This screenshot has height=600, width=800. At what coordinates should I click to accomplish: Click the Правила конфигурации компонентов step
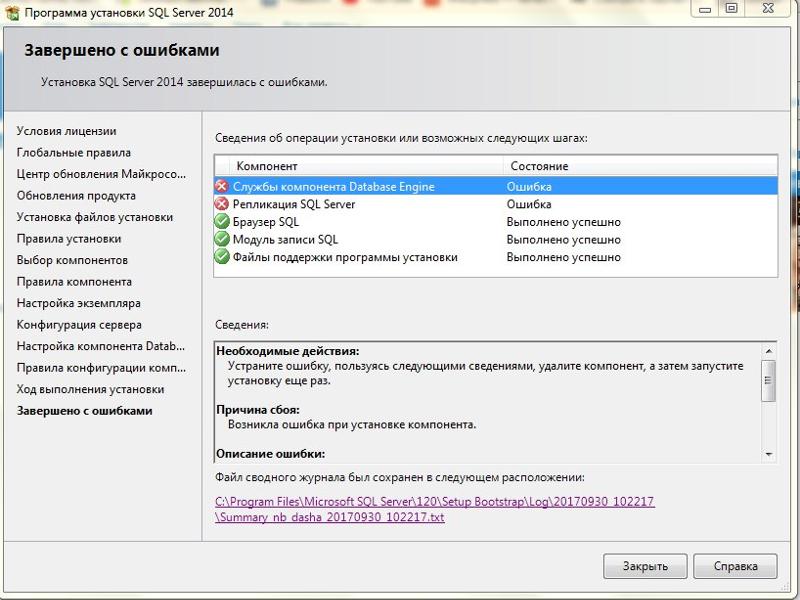(101, 367)
